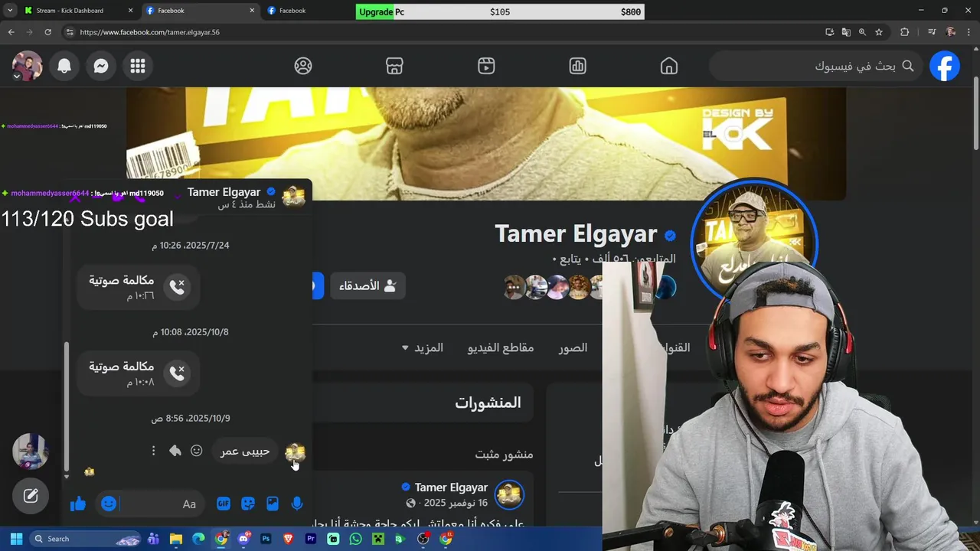Open File Explorer from taskbar

click(176, 539)
